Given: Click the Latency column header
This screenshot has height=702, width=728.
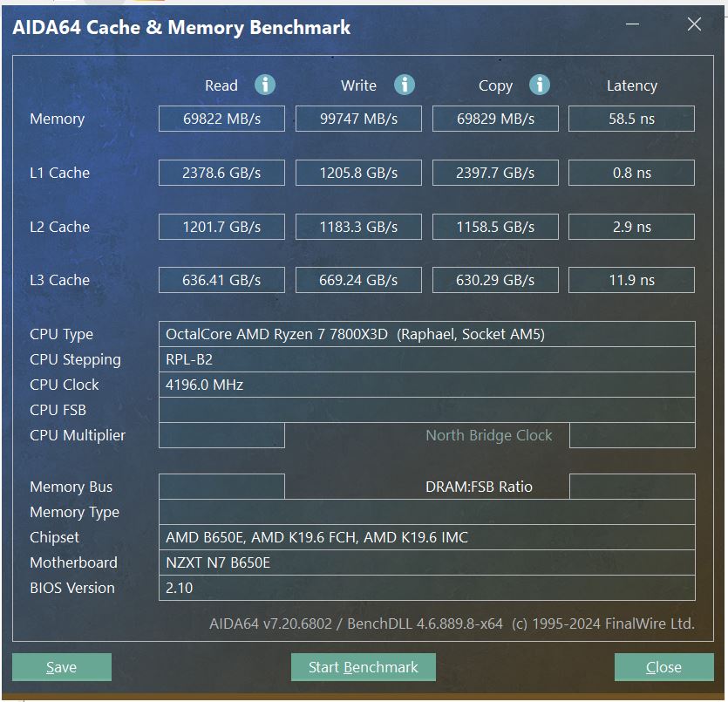Looking at the screenshot, I should (x=632, y=85).
